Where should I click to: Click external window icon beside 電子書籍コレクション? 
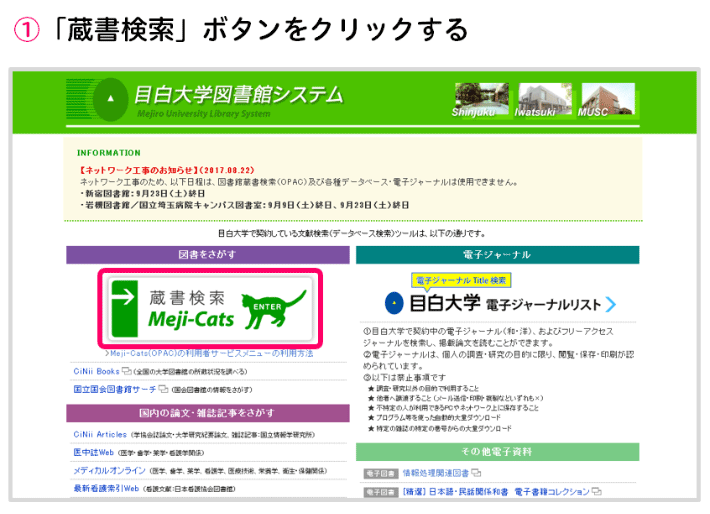(x=597, y=491)
